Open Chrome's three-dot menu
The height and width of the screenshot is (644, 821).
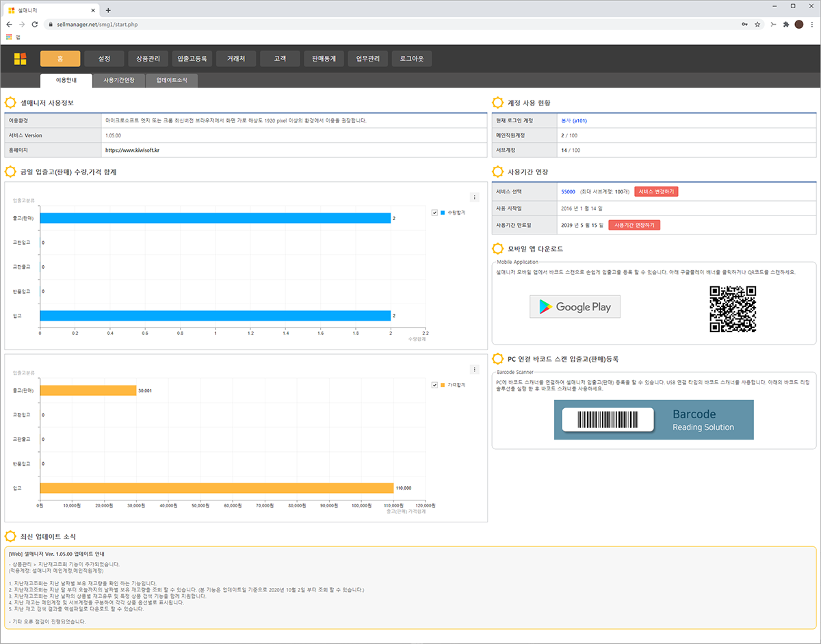pyautogui.click(x=811, y=24)
